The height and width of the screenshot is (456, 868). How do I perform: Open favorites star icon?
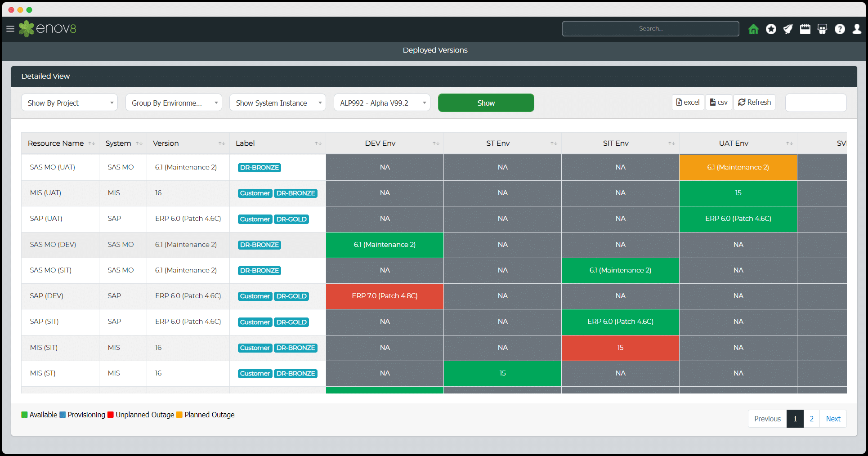click(771, 29)
